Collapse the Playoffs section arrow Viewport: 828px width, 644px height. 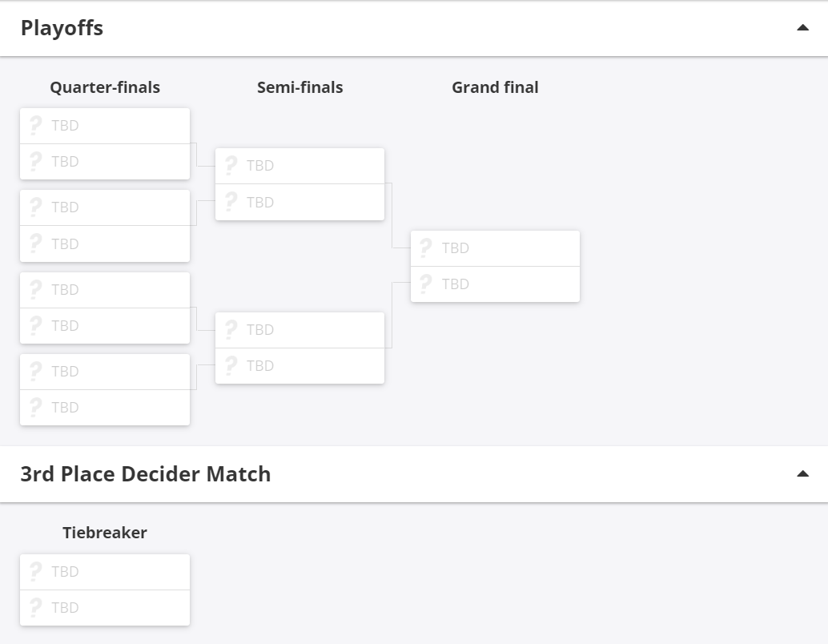[802, 28]
